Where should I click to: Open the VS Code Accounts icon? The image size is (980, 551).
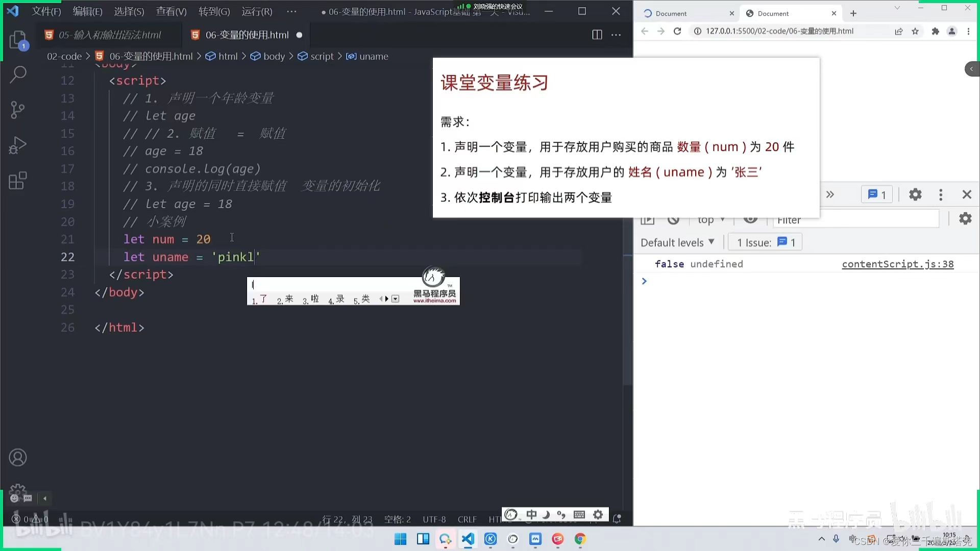(x=18, y=458)
